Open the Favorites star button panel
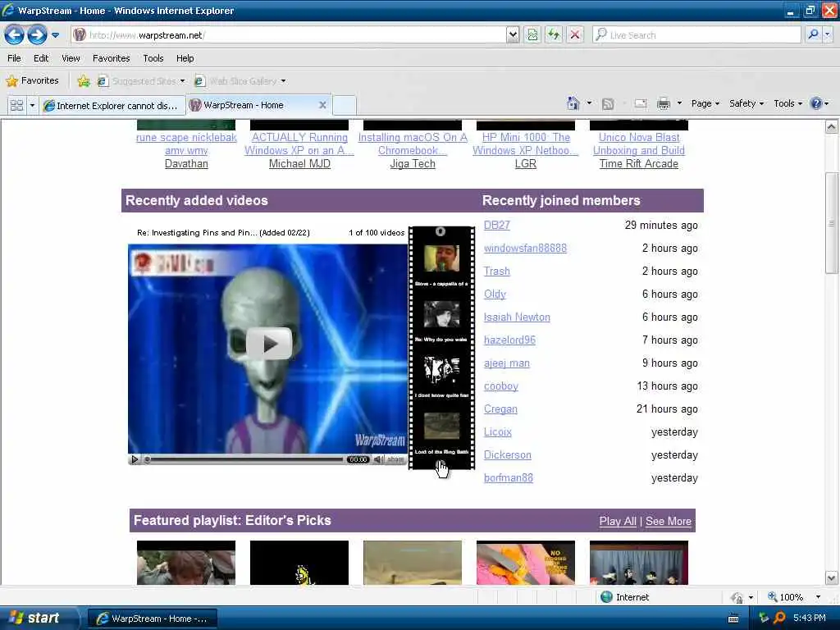The width and height of the screenshot is (840, 630). 32,81
